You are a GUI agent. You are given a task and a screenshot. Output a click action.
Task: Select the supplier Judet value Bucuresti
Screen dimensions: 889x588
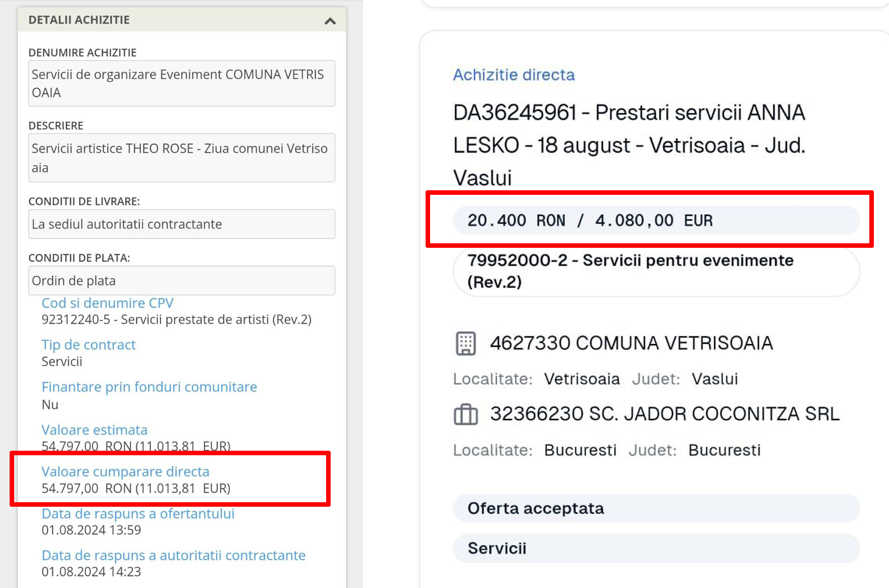pos(724,450)
